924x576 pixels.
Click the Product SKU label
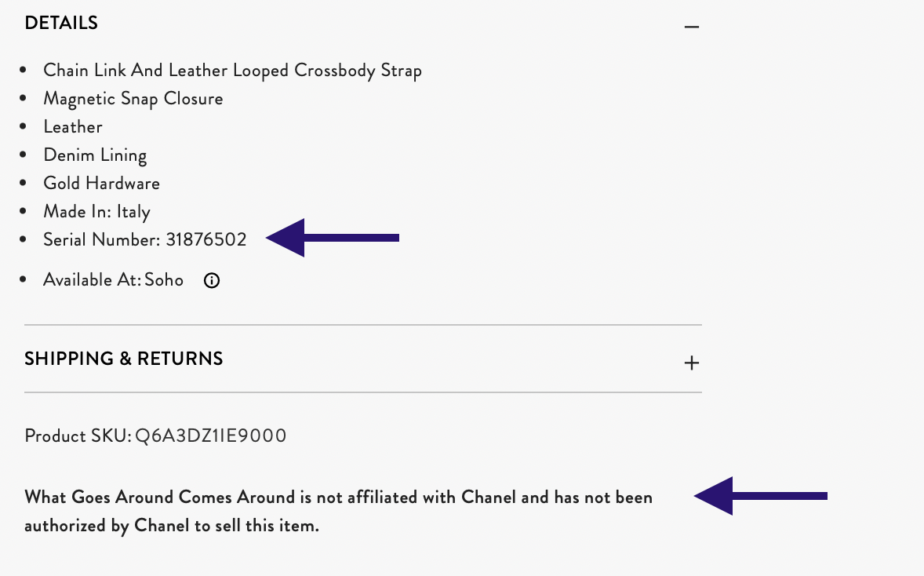78,436
